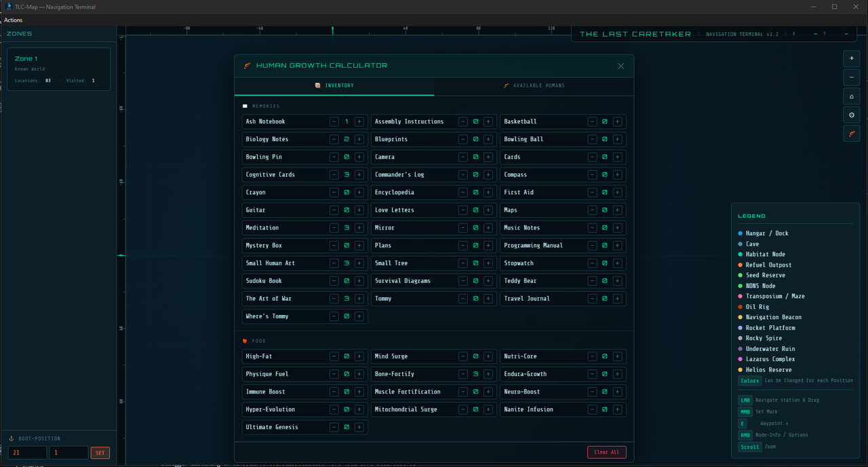Increase Ultimate Genesis food count

359,427
